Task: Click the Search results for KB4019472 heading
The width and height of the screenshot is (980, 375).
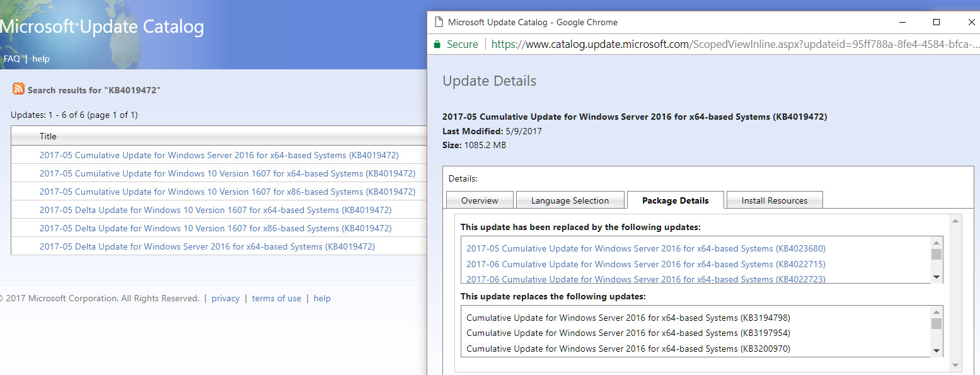Action: pos(94,90)
